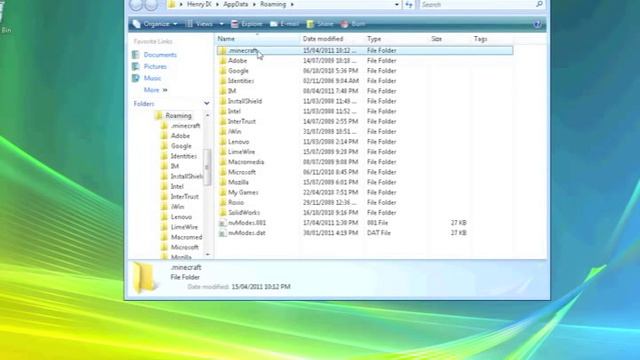
Task: Select the SolidWorks folder icon in file list
Action: click(222, 213)
